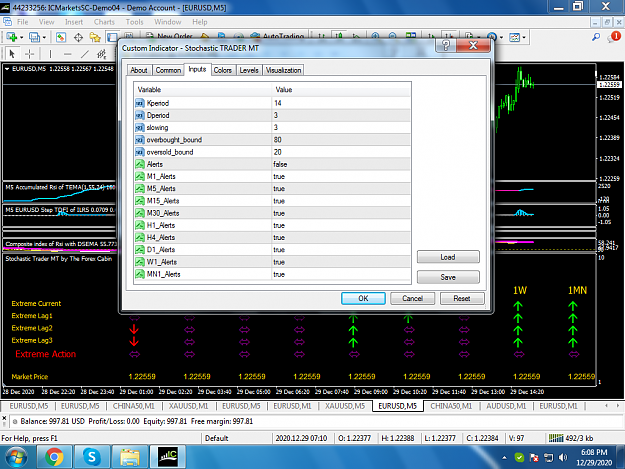Open the Profiles toolbar icon

coord(34,37)
